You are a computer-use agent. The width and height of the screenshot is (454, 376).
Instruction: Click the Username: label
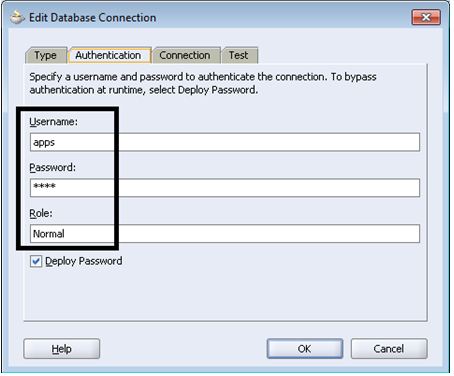tap(53, 122)
